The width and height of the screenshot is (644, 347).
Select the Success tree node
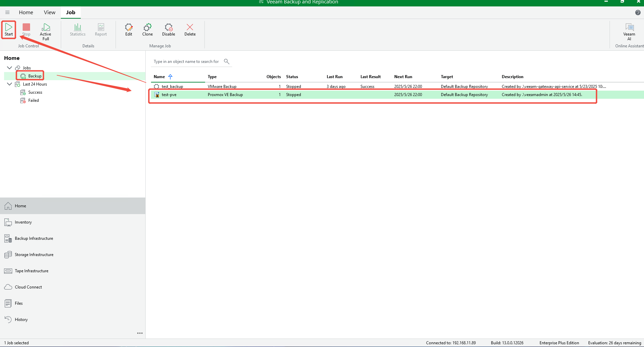coord(35,92)
